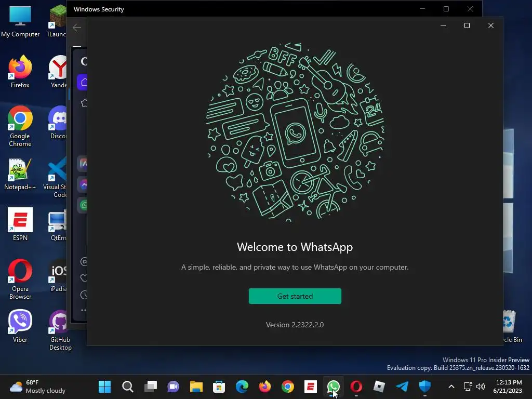This screenshot has width=532, height=399.
Task: Select the Firefox desktop shortcut
Action: click(x=20, y=72)
